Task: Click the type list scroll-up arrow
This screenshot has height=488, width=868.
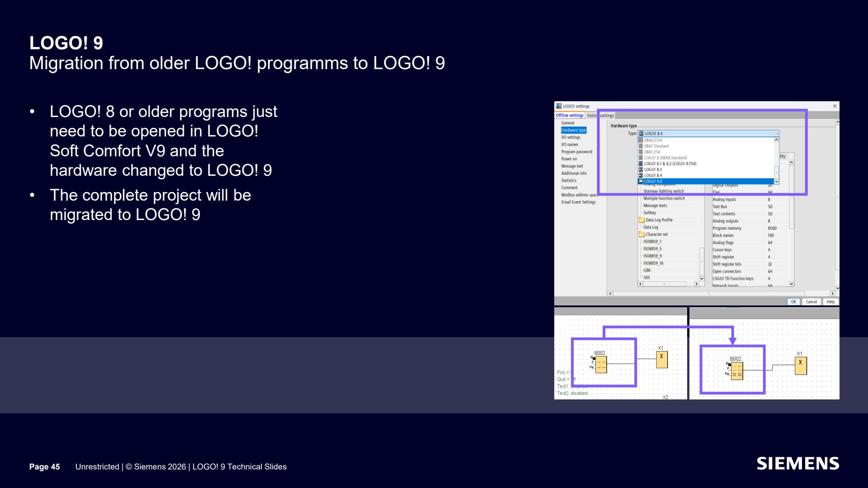Action: 777,140
